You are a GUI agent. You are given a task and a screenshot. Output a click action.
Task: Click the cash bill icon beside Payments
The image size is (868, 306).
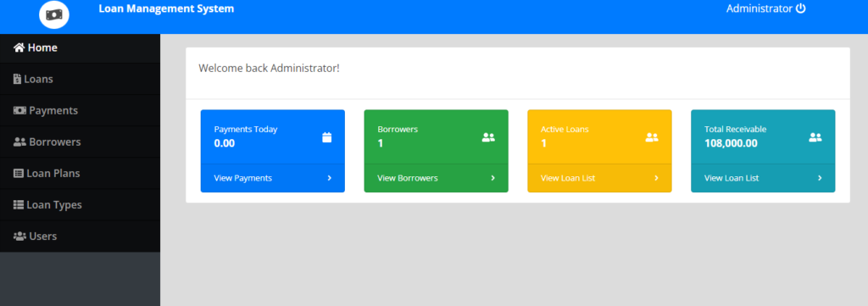(x=19, y=111)
